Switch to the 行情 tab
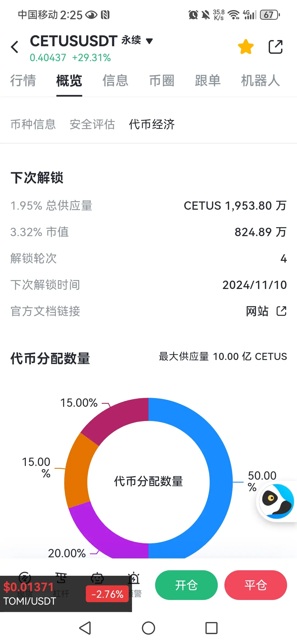 [x=23, y=81]
